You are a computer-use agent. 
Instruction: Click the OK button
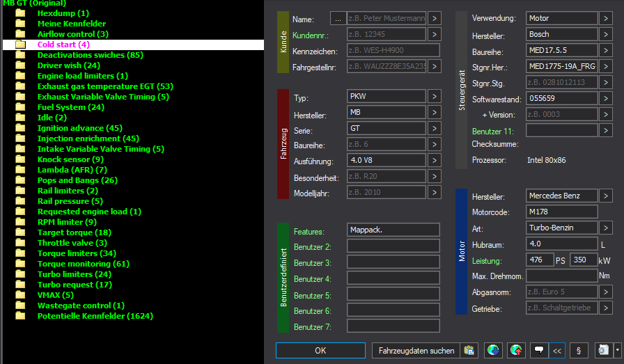click(320, 351)
